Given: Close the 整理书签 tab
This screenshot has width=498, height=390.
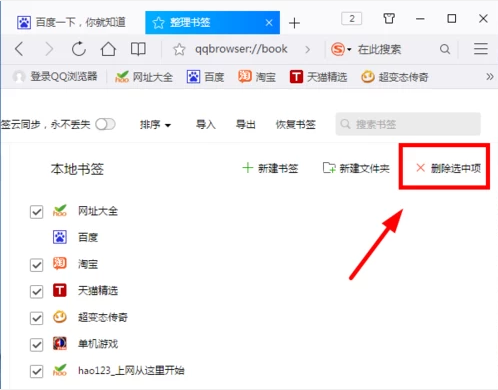Looking at the screenshot, I should (269, 23).
